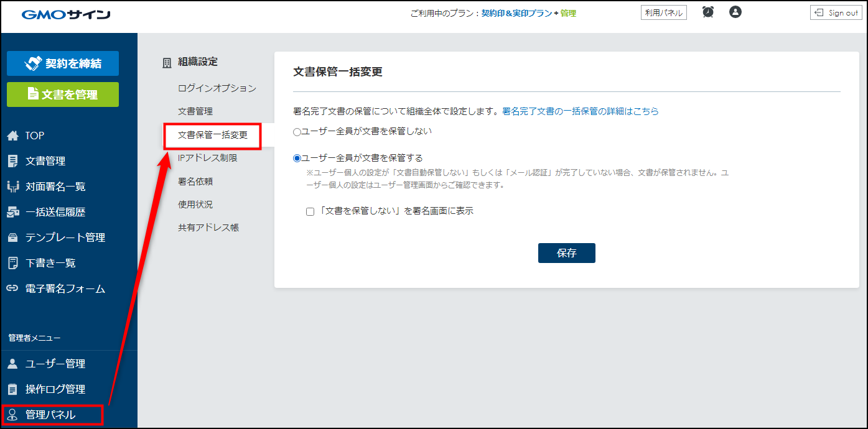
Task: Click the alarm clock notification icon
Action: coord(707,12)
